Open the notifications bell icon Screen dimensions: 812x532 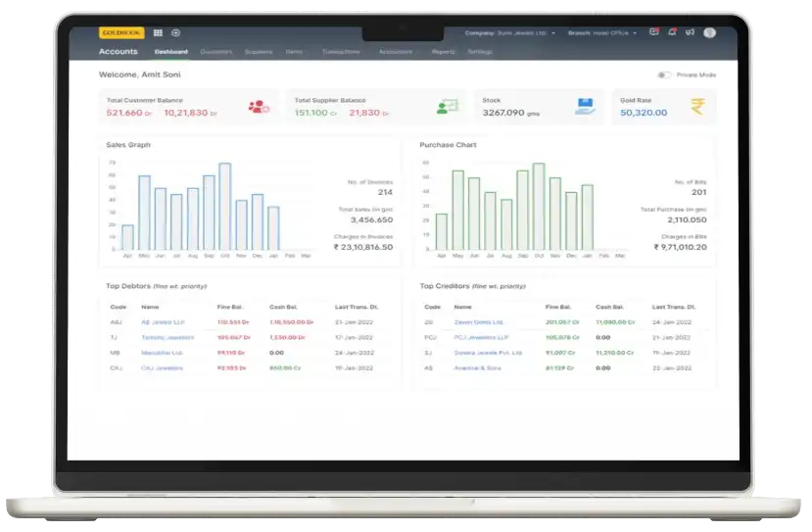pyautogui.click(x=672, y=32)
